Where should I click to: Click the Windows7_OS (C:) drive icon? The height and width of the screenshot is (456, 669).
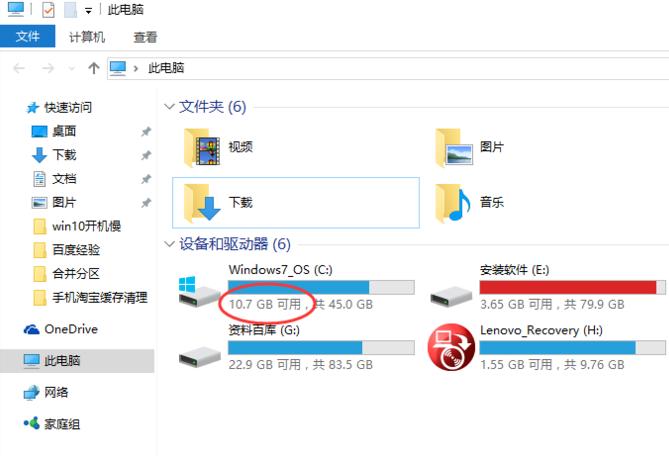[x=196, y=288]
